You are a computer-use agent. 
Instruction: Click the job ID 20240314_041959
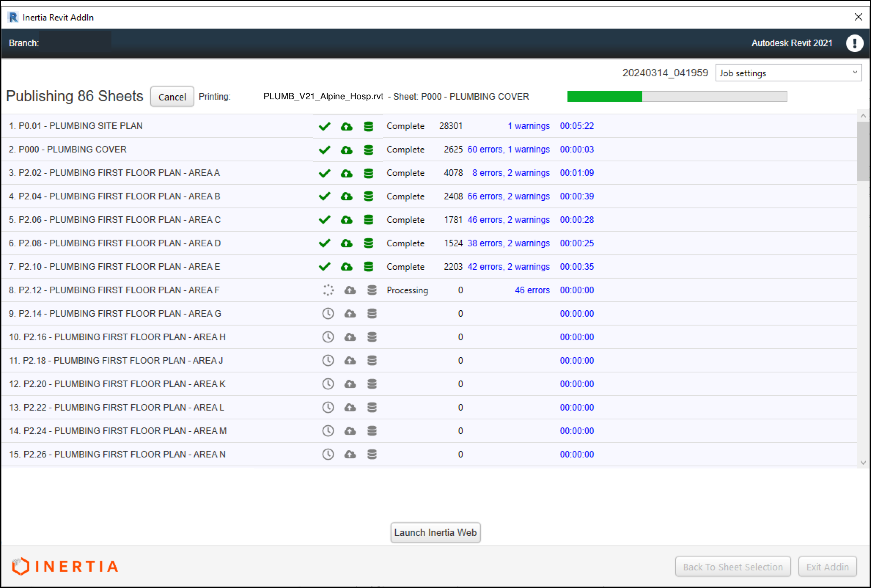665,73
